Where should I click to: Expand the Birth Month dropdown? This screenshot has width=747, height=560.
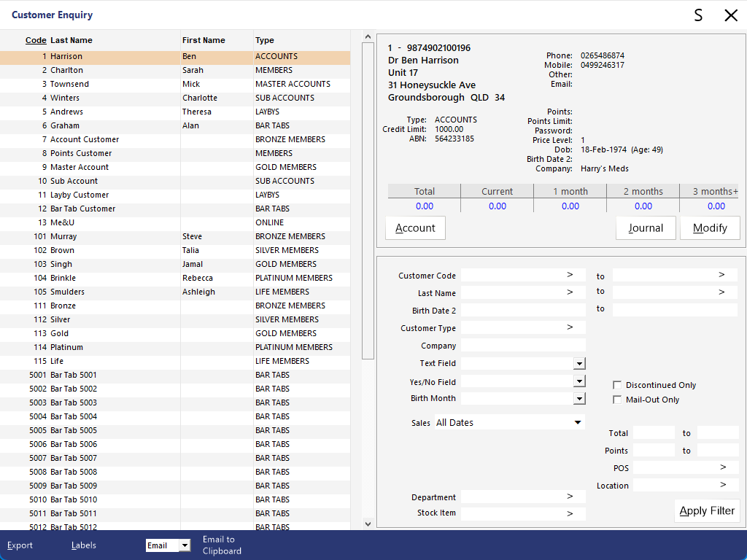click(579, 398)
